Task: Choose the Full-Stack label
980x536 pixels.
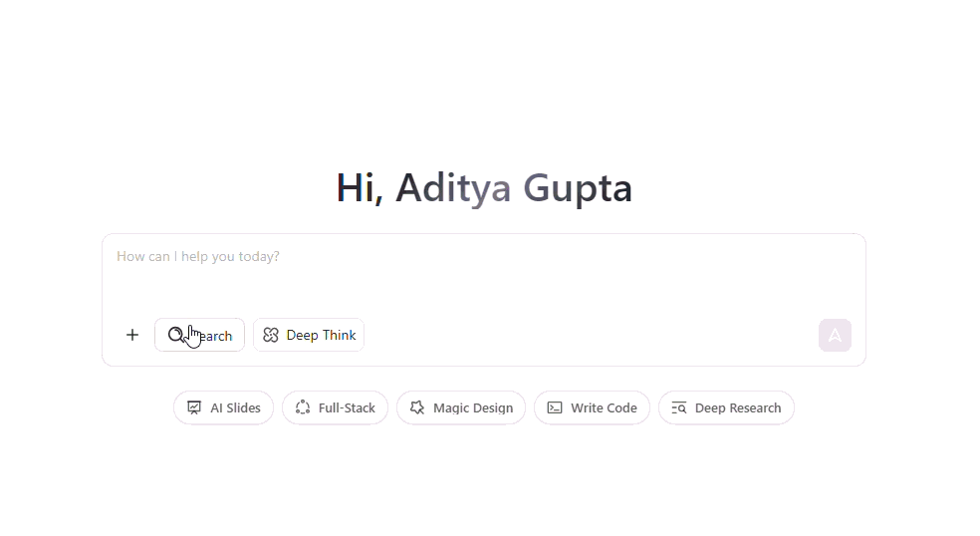Action: point(347,407)
